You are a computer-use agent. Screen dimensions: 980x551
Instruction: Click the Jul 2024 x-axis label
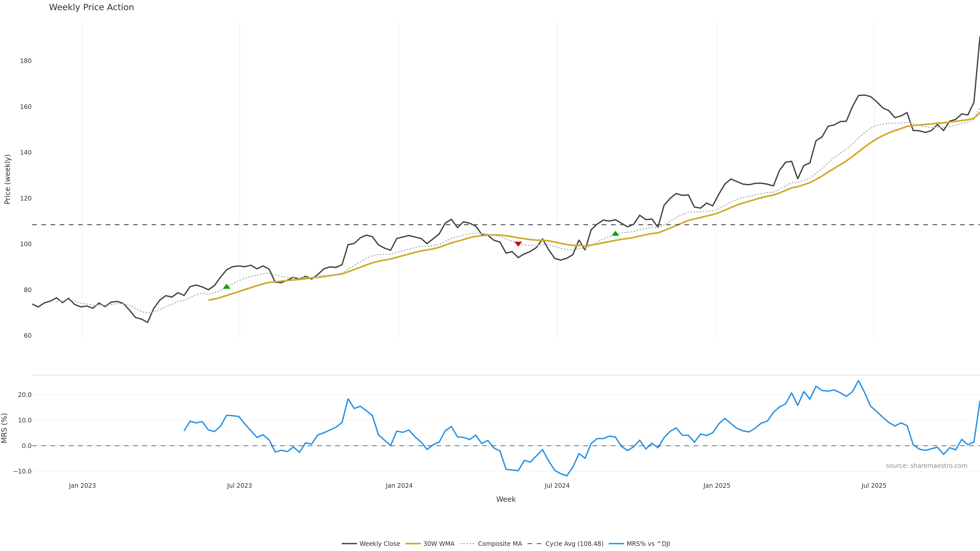pos(557,486)
